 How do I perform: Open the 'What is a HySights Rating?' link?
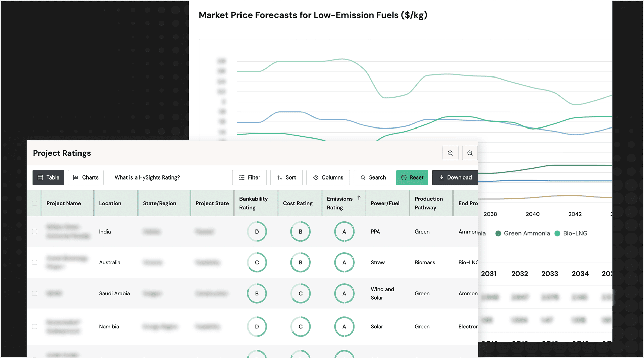(147, 177)
